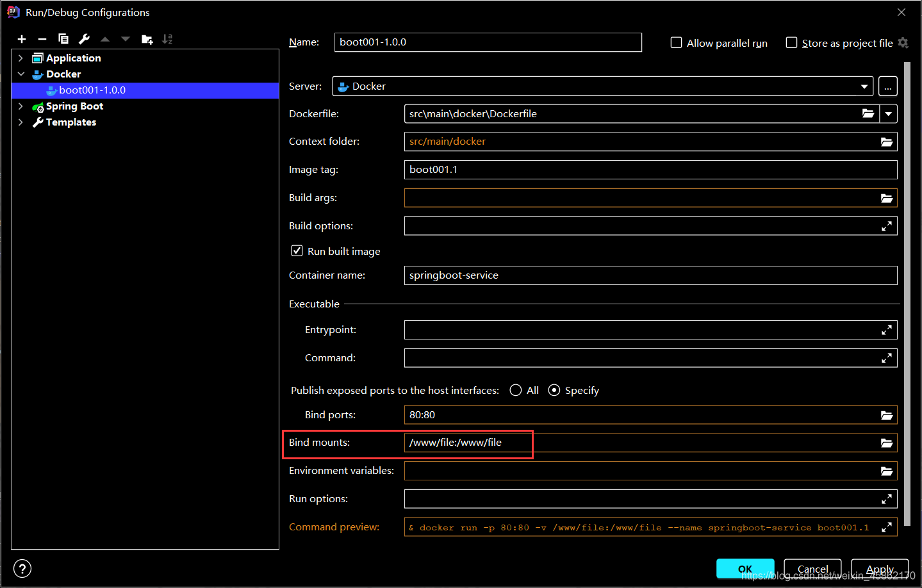922x588 pixels.
Task: Click Image tag input field
Action: point(651,170)
